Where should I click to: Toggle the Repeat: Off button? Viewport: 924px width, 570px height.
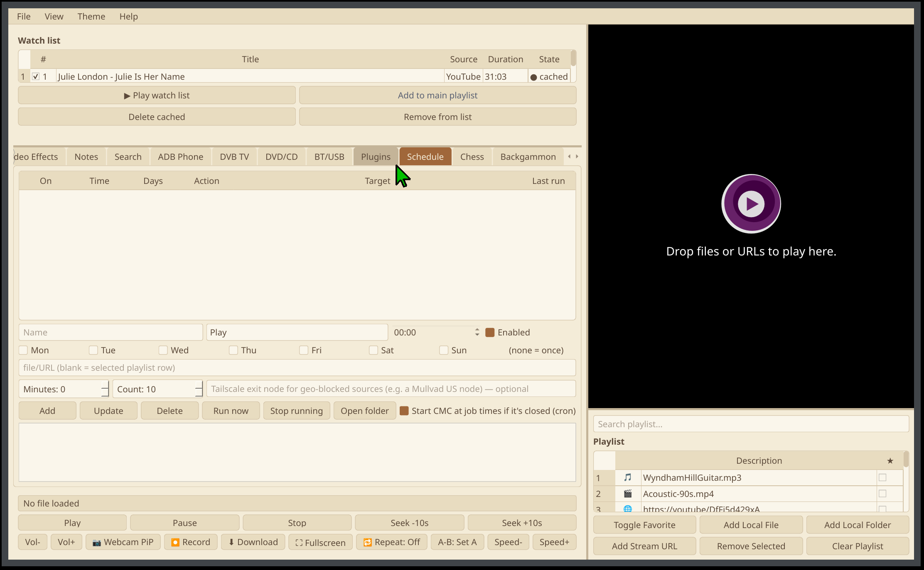click(392, 542)
